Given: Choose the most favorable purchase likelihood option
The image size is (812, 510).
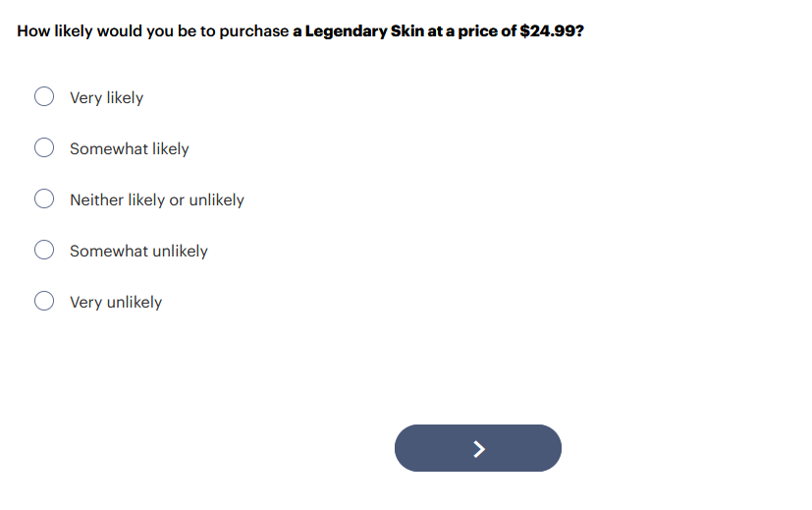Looking at the screenshot, I should [44, 97].
